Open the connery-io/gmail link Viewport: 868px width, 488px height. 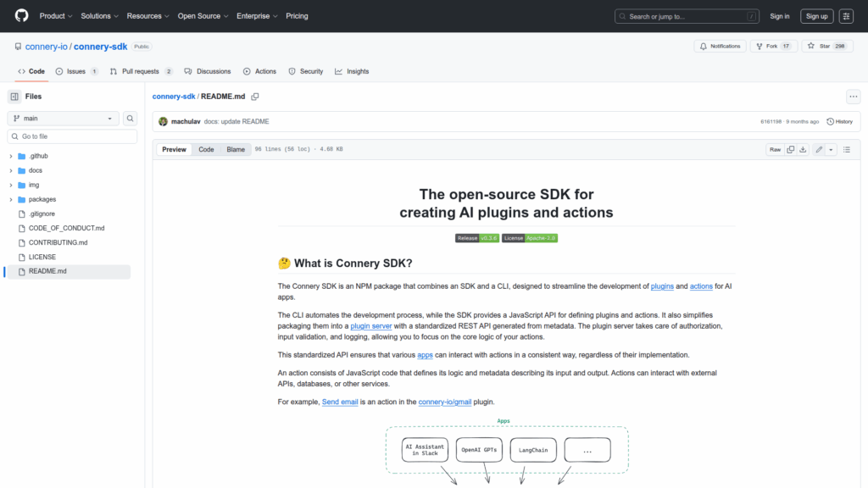444,402
